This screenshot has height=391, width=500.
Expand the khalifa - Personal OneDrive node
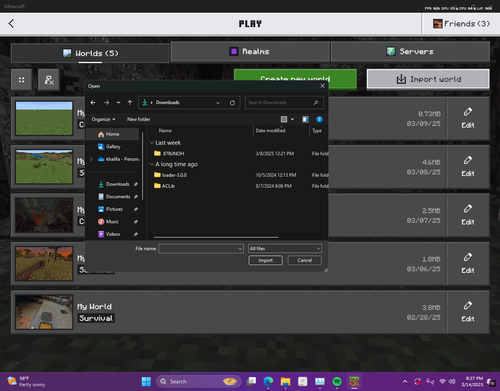click(x=91, y=159)
